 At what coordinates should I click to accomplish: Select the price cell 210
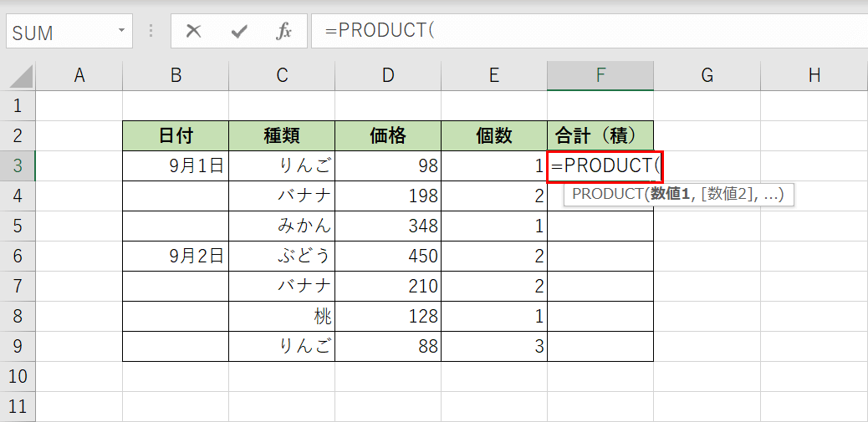pos(388,286)
